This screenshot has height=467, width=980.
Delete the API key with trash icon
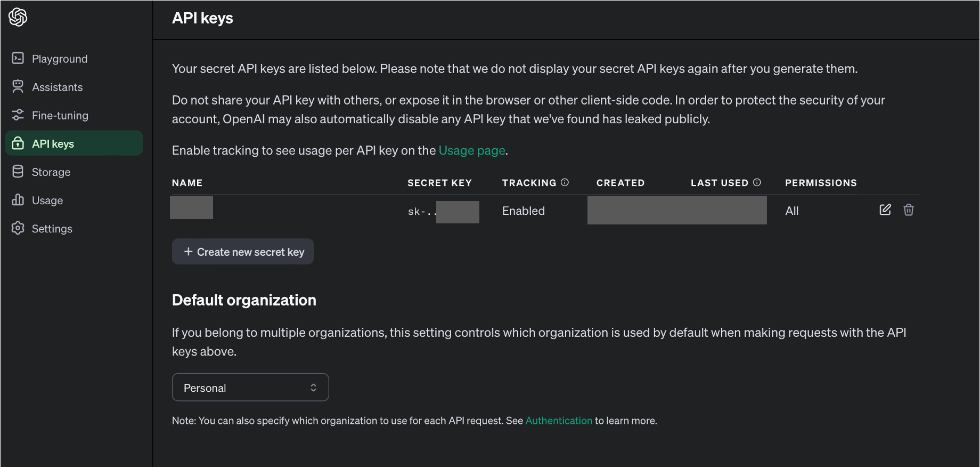point(909,210)
